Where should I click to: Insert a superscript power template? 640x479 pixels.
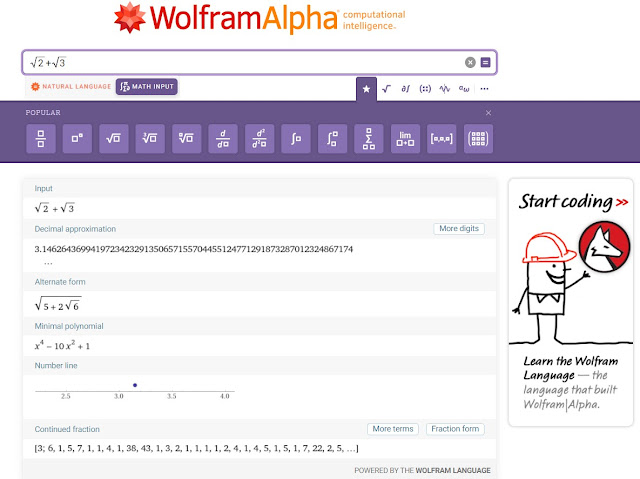click(77, 139)
